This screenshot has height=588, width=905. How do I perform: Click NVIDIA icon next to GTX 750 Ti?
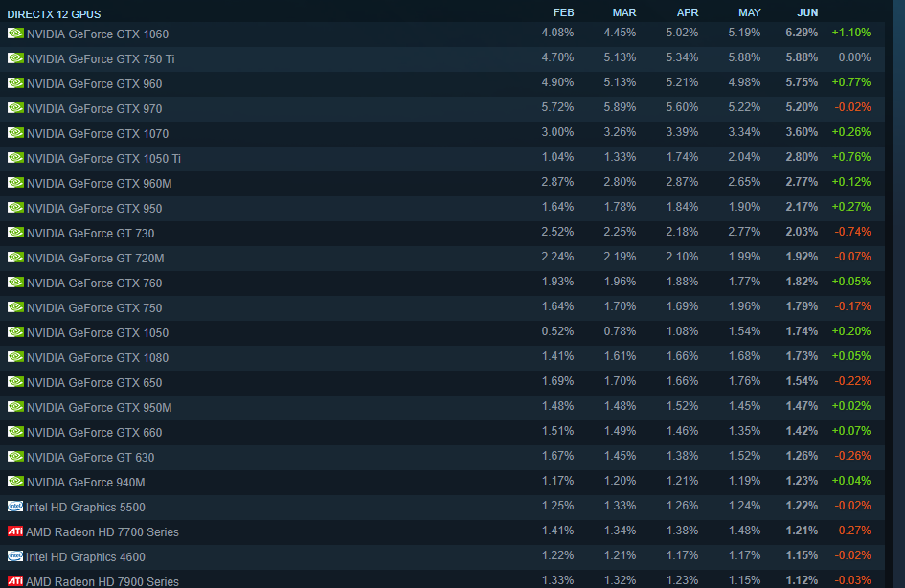tap(15, 58)
